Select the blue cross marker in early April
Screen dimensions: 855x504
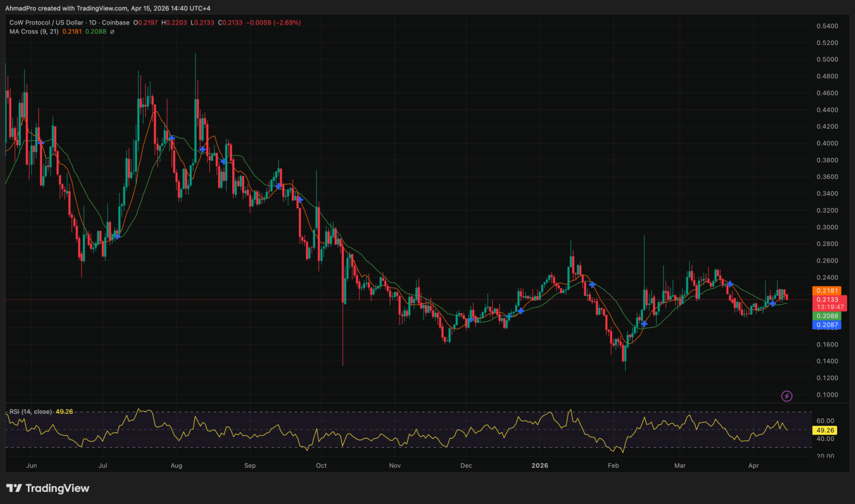[x=773, y=303]
